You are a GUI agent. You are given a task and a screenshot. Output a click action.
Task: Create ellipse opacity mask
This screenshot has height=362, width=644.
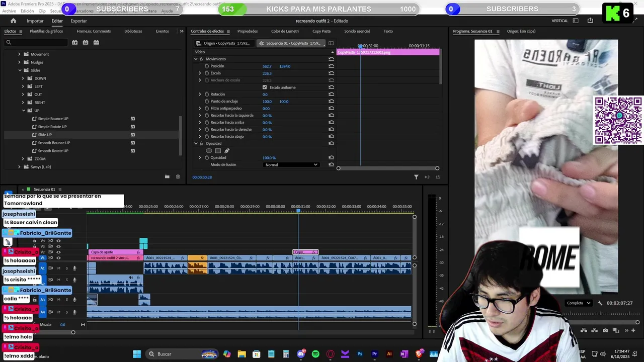tap(209, 151)
